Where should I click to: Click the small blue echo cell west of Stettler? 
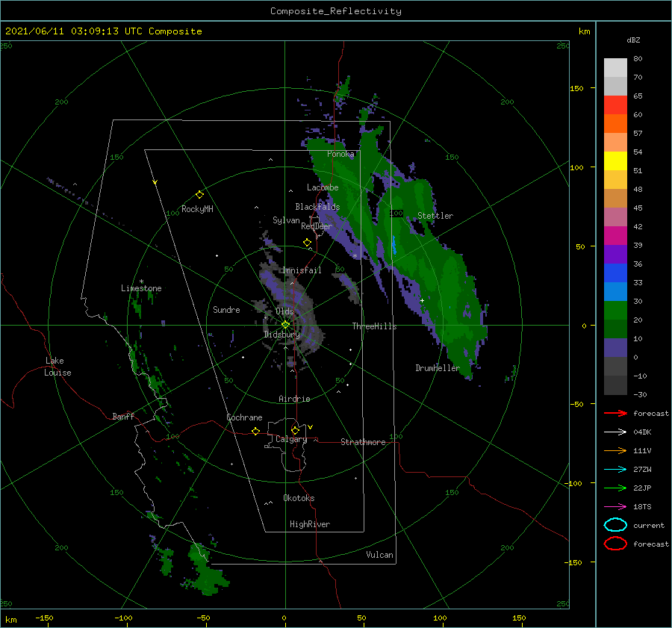point(394,245)
